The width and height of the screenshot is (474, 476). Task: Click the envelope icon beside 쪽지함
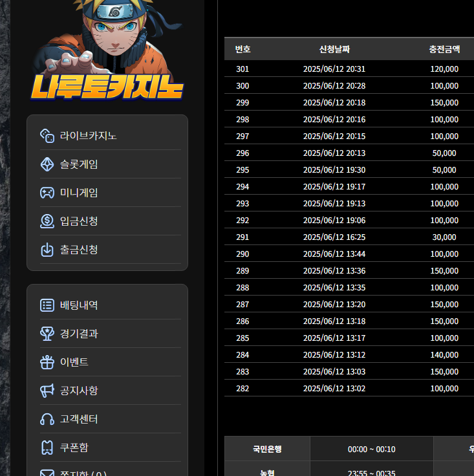click(x=47, y=472)
